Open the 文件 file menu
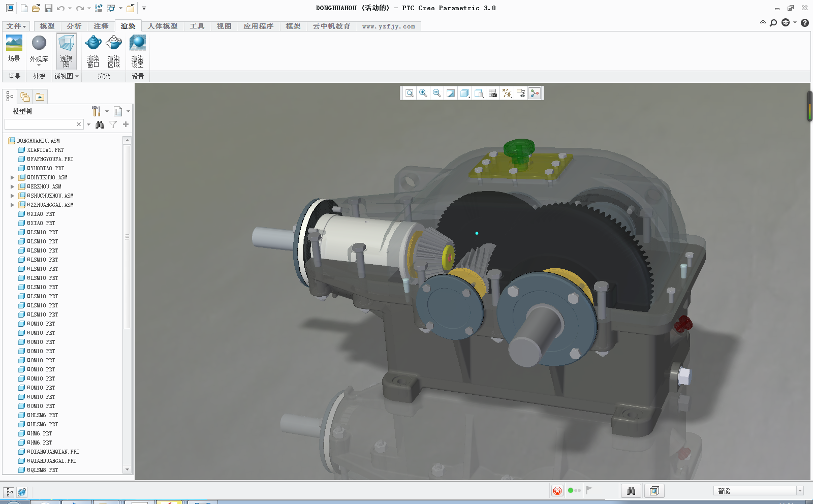This screenshot has width=813, height=504. tap(16, 26)
